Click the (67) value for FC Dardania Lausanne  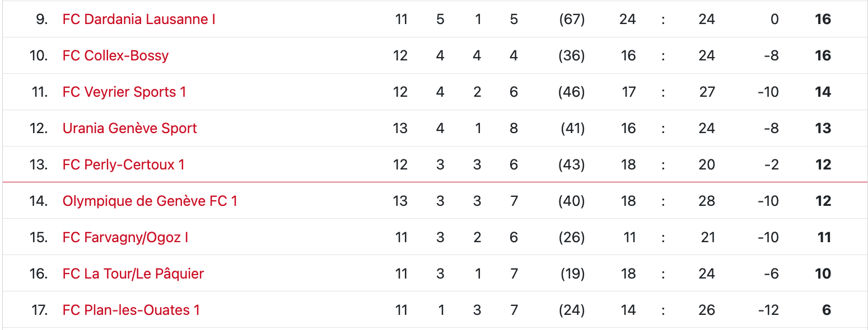(572, 20)
